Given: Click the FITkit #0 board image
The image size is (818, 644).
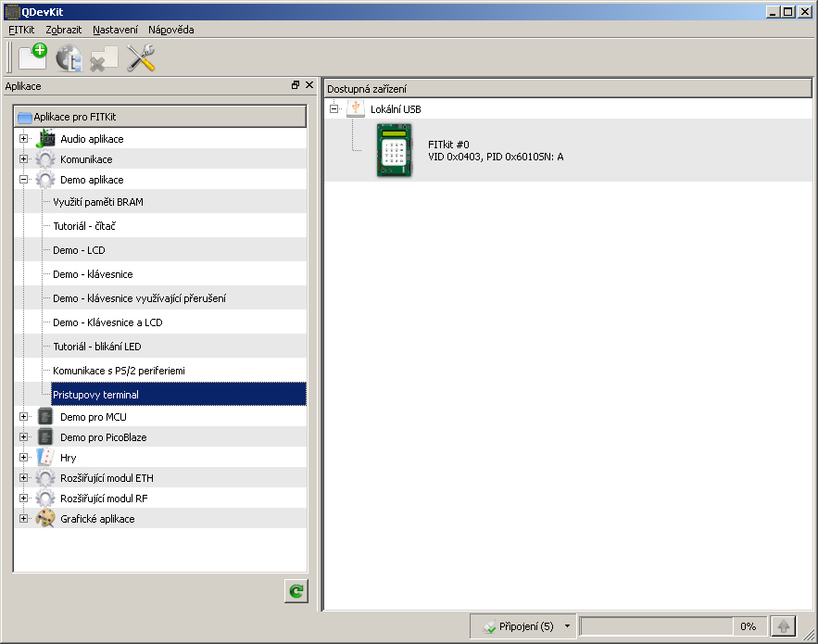Looking at the screenshot, I should (395, 150).
